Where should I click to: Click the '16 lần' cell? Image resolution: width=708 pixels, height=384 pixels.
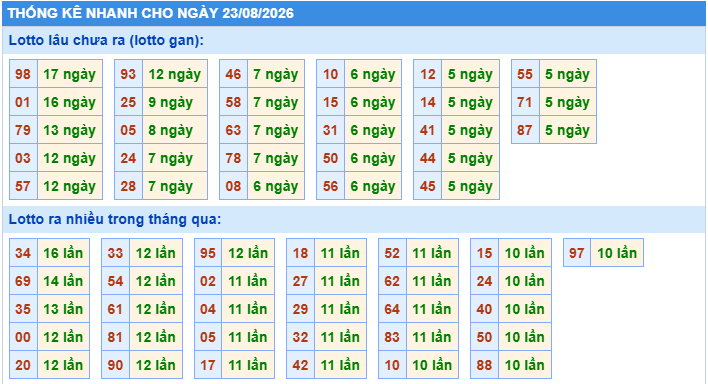point(64,253)
